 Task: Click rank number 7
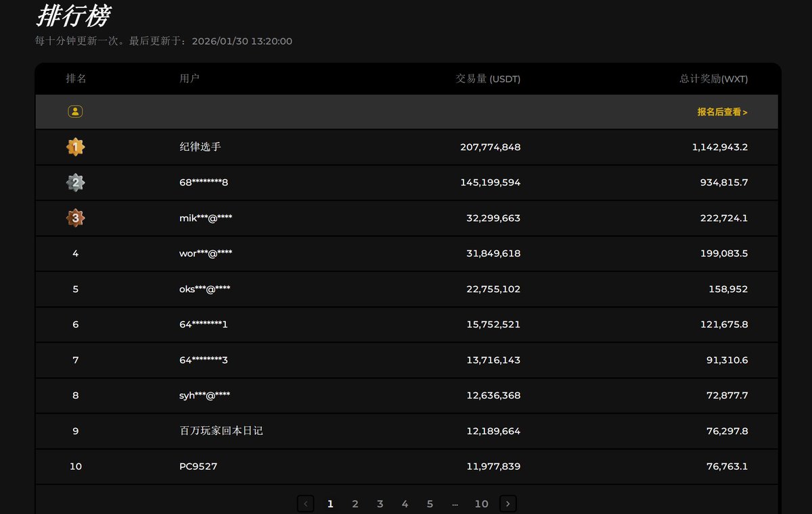[x=76, y=360]
